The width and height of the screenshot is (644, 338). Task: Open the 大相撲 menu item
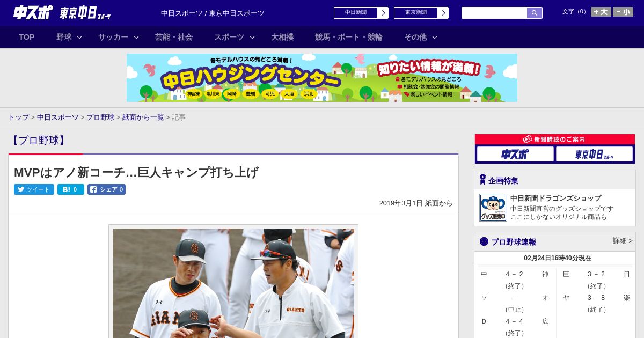pyautogui.click(x=282, y=37)
